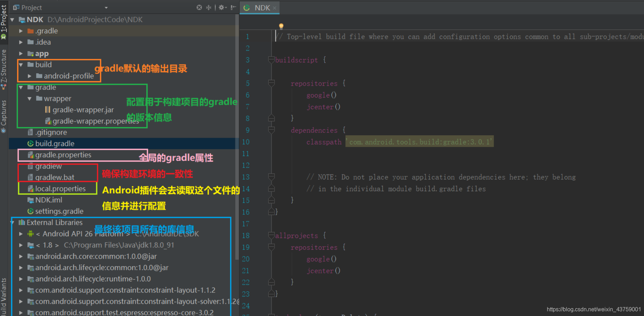The image size is (644, 316).
Task: Expand the 1.8 JDK library entry
Action: (21, 245)
